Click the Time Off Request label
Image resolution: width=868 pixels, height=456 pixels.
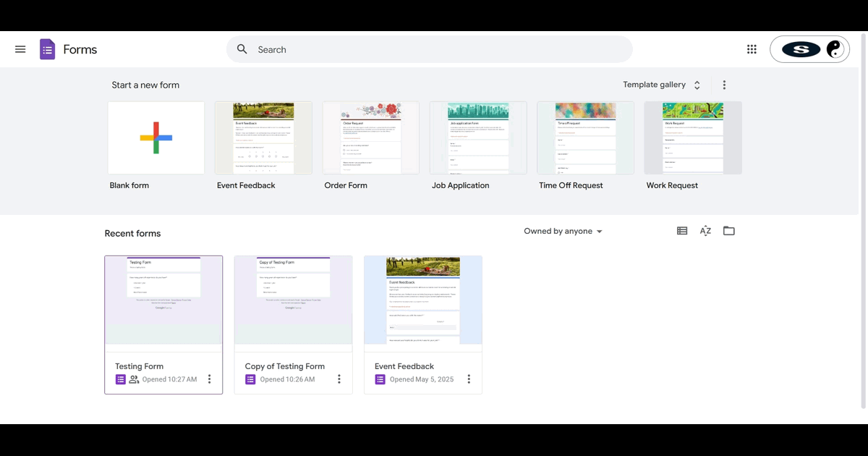tap(571, 185)
